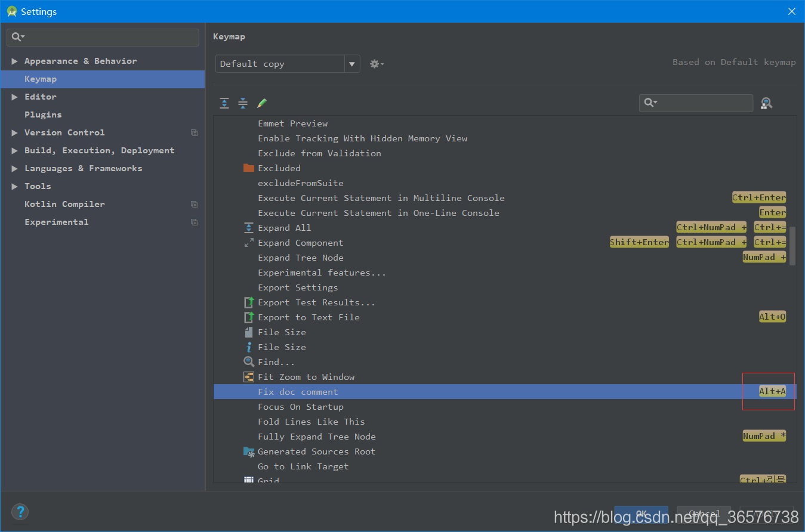
Task: Focus the settings search field on the left
Action: 103,37
